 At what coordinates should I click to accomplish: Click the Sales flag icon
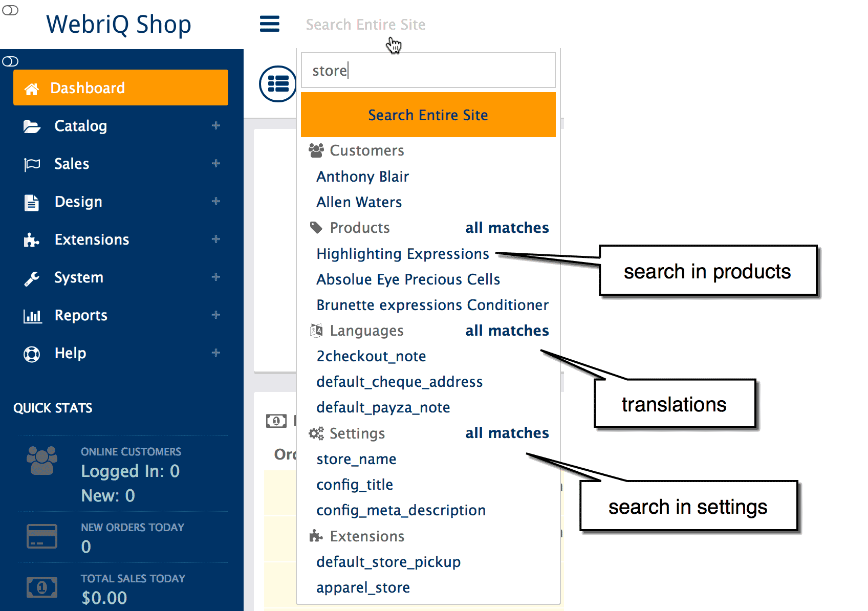point(32,164)
